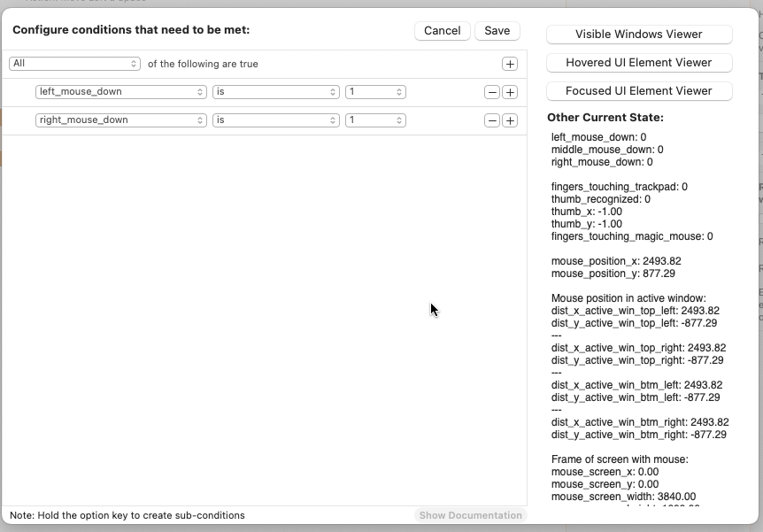The height and width of the screenshot is (532, 763).
Task: Open the Hovered UI Element Viewer
Action: [x=639, y=62]
